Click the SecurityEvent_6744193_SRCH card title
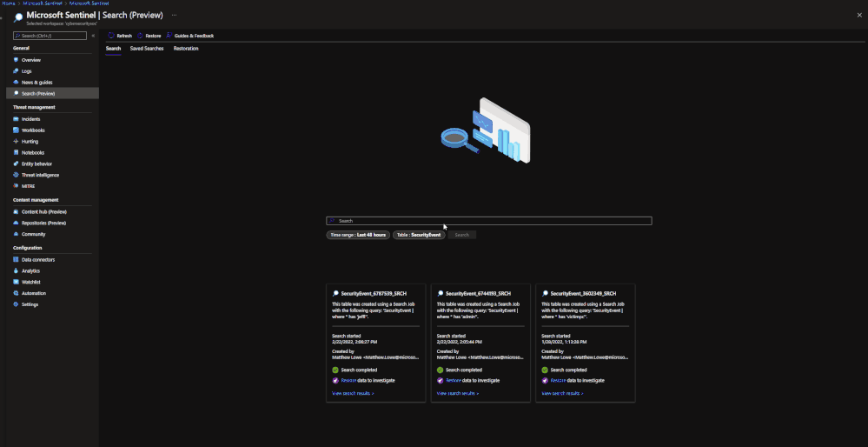 coord(478,294)
